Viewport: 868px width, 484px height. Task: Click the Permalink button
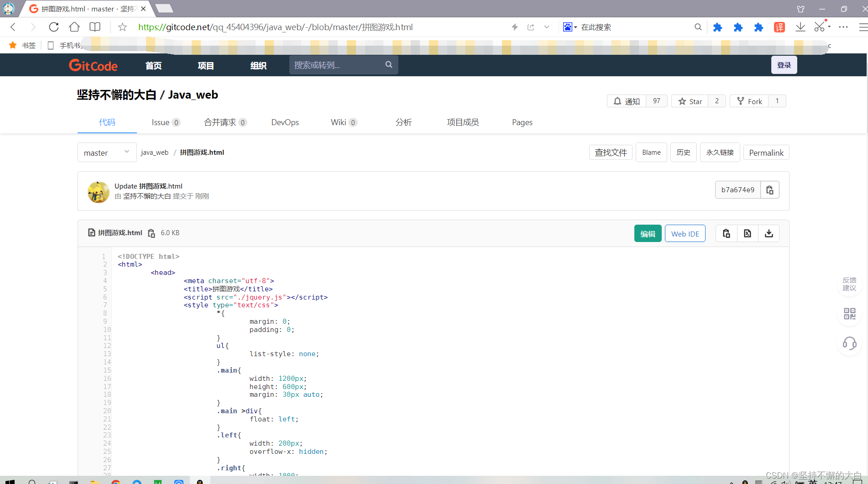pos(766,153)
